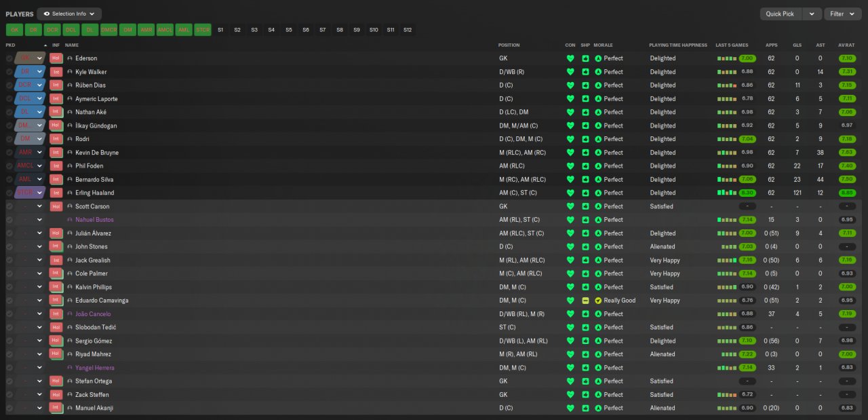
Task: Click Scott Carson's Hol info badge
Action: [x=56, y=206]
